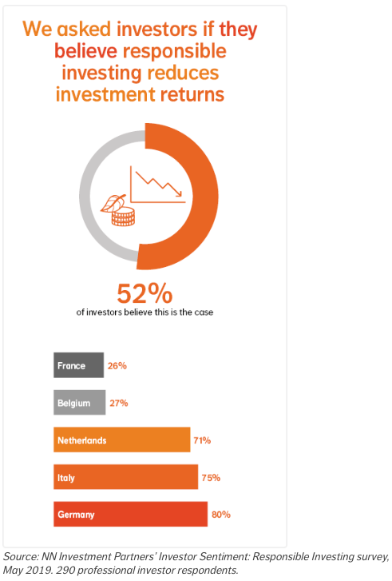This screenshot has height=581, width=392.
Task: Click the infographic title about responsible investing
Action: tap(140, 62)
